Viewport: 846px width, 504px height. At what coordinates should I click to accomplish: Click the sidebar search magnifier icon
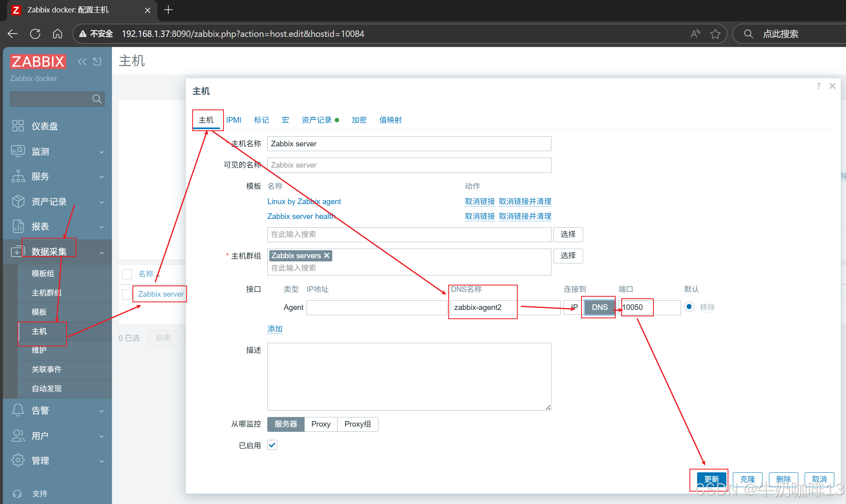[x=97, y=99]
